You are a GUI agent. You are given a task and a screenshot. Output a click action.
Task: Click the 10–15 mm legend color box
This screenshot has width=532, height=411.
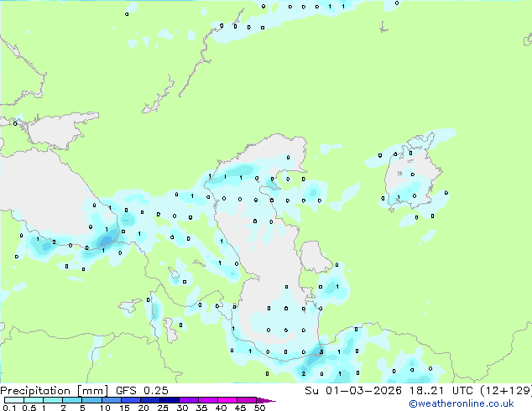(x=111, y=400)
